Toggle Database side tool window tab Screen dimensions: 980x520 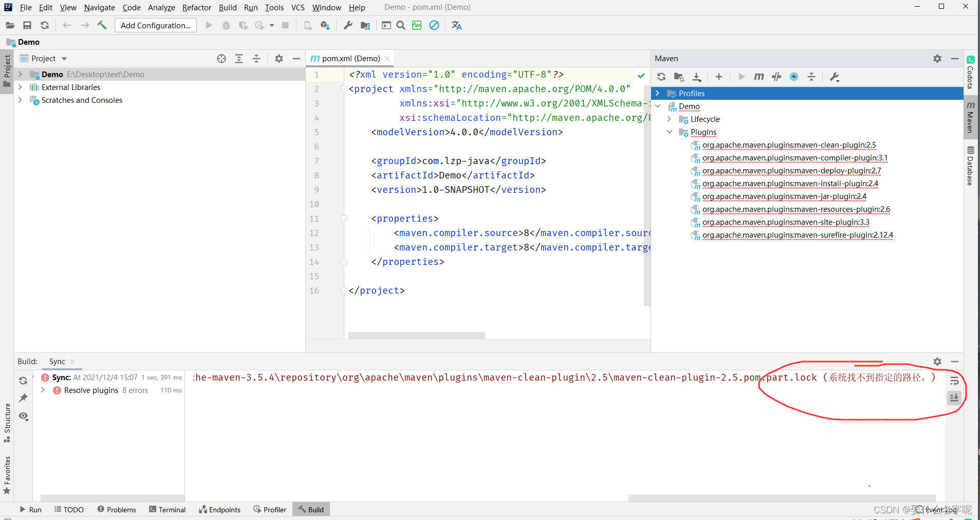(970, 166)
